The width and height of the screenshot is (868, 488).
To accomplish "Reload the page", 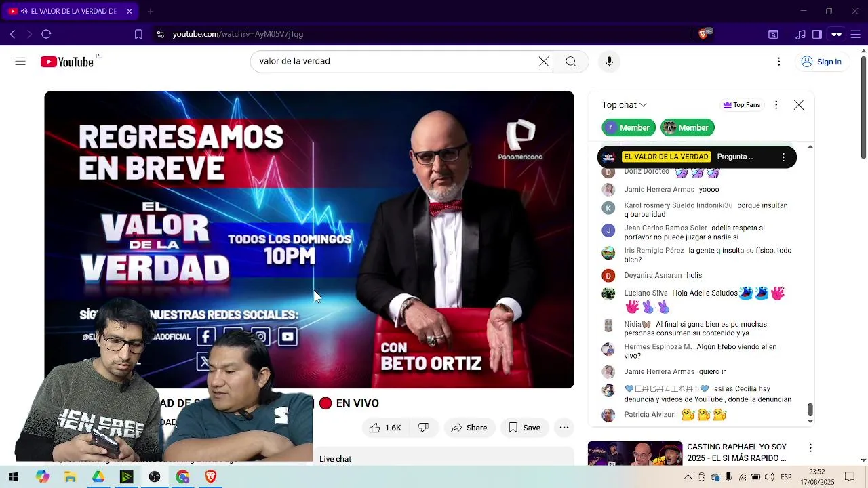I will click(46, 34).
